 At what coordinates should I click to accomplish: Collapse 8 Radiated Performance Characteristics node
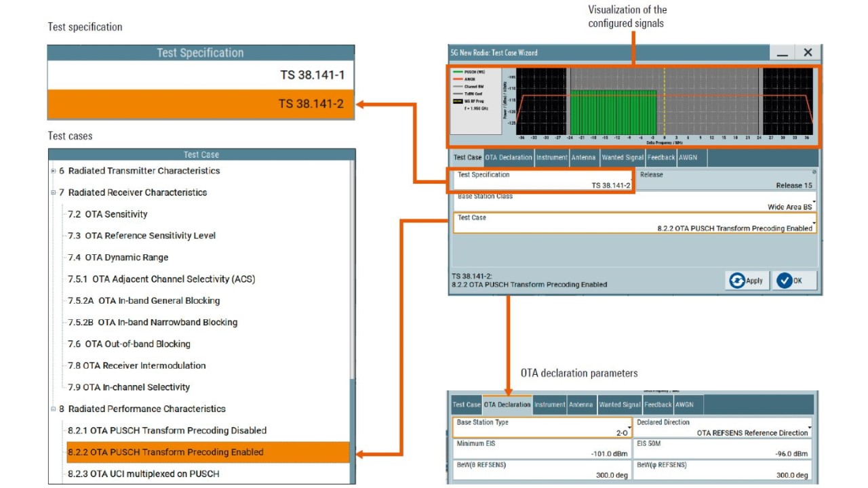(54, 409)
